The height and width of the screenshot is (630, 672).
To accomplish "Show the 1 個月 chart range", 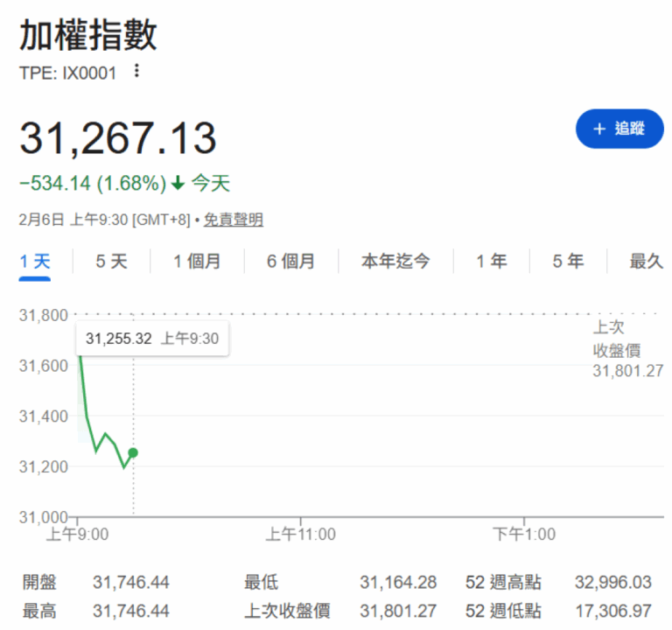I will pos(196,261).
